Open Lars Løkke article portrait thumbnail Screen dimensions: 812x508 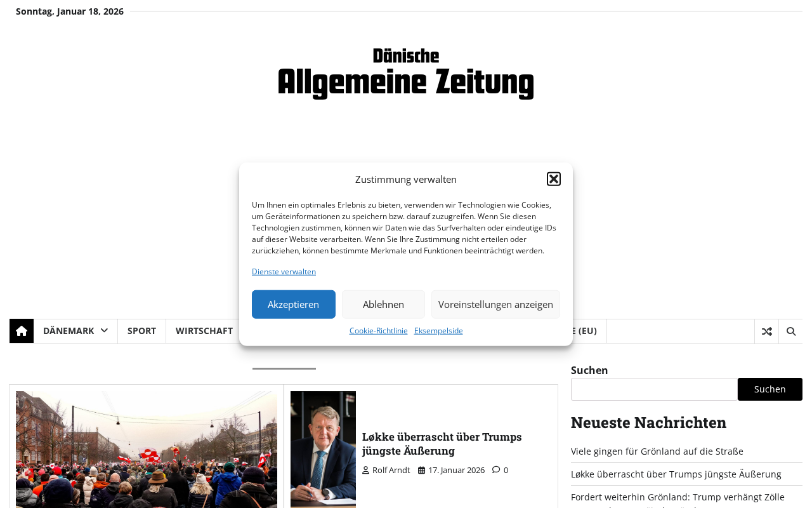point(323,450)
